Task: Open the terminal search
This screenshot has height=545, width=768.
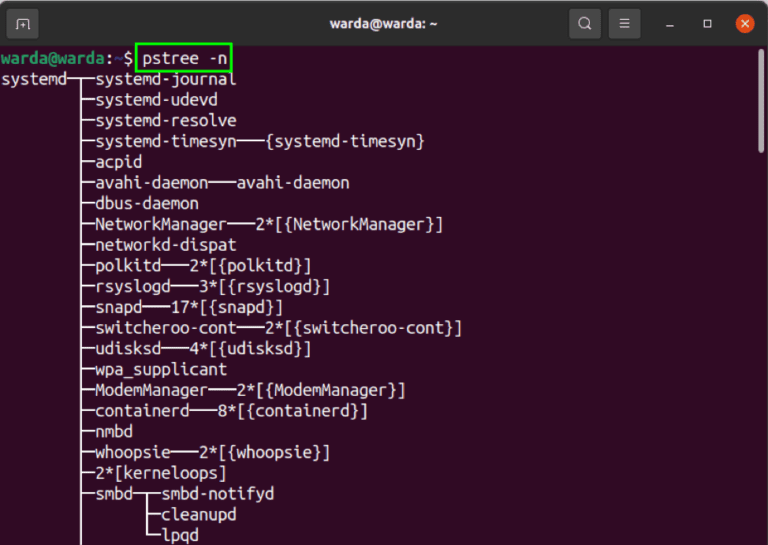Action: [584, 24]
